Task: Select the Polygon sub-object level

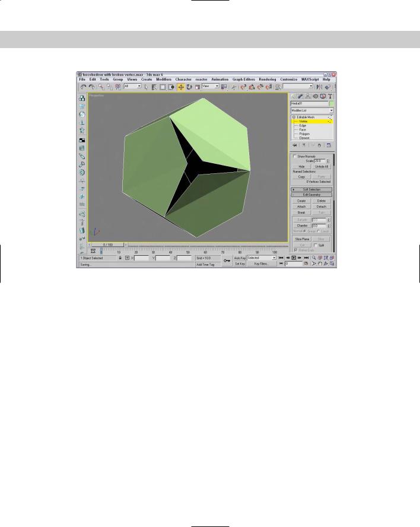Action: 304,134
